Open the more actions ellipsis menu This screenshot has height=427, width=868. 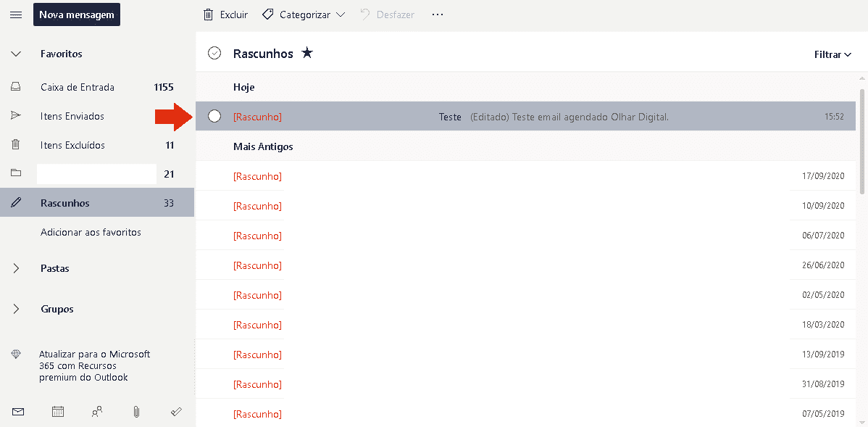(438, 15)
